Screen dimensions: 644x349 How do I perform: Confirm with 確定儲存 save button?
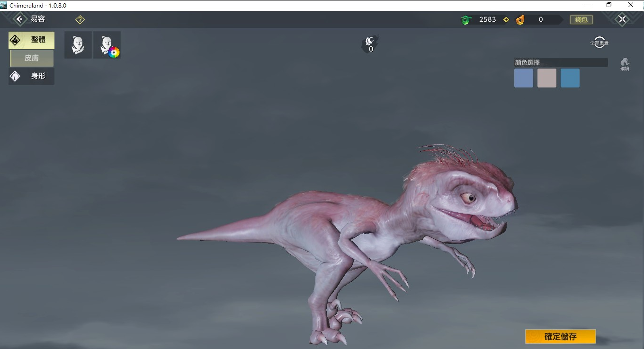[x=561, y=337]
